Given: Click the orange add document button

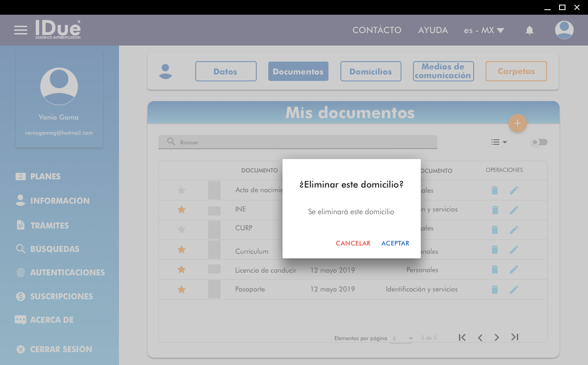Looking at the screenshot, I should tap(517, 123).
